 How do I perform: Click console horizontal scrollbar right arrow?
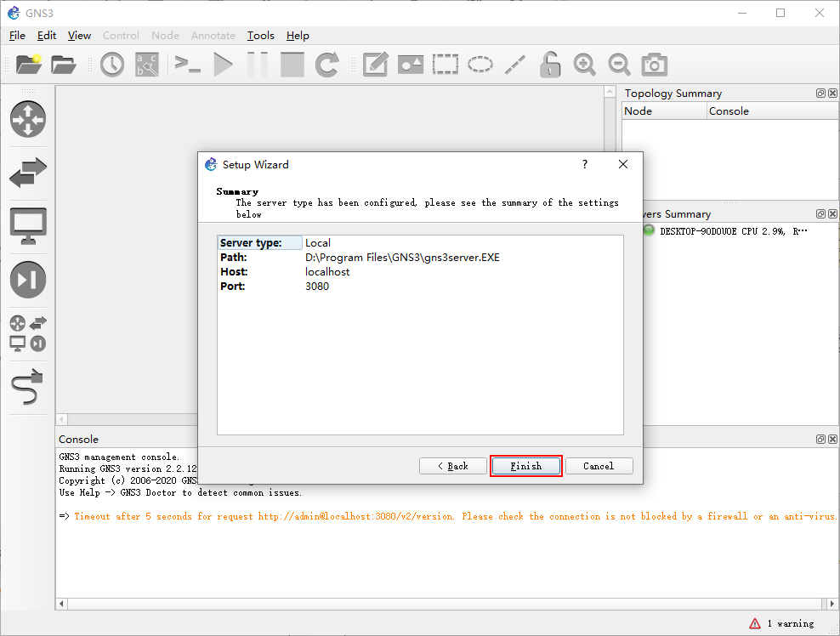click(832, 604)
